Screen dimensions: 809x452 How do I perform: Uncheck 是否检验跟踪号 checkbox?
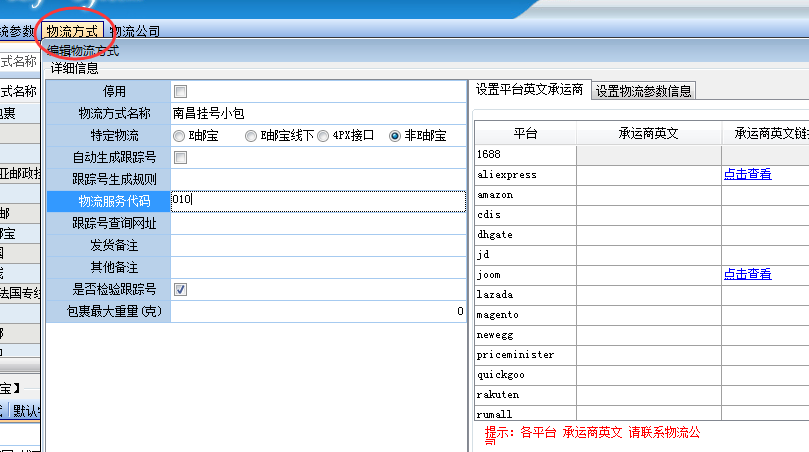181,289
